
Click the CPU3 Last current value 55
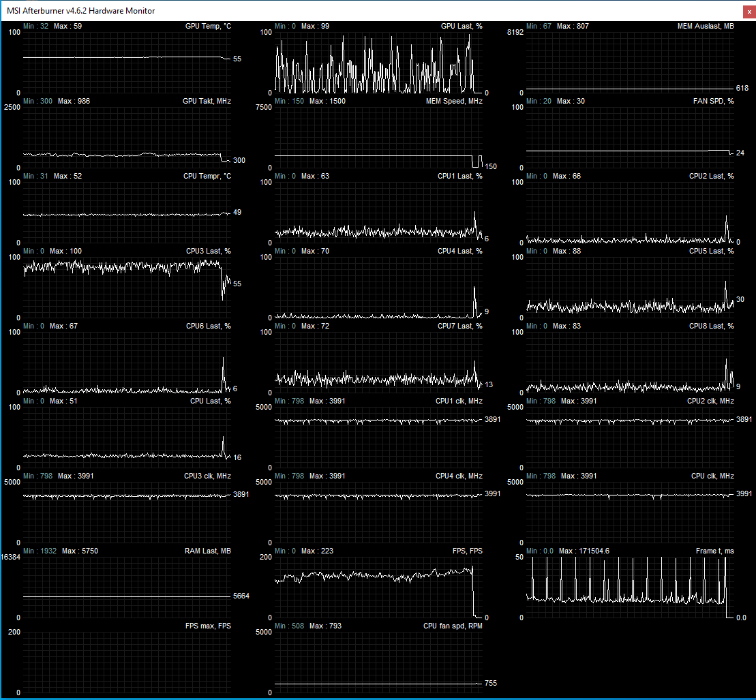click(237, 284)
